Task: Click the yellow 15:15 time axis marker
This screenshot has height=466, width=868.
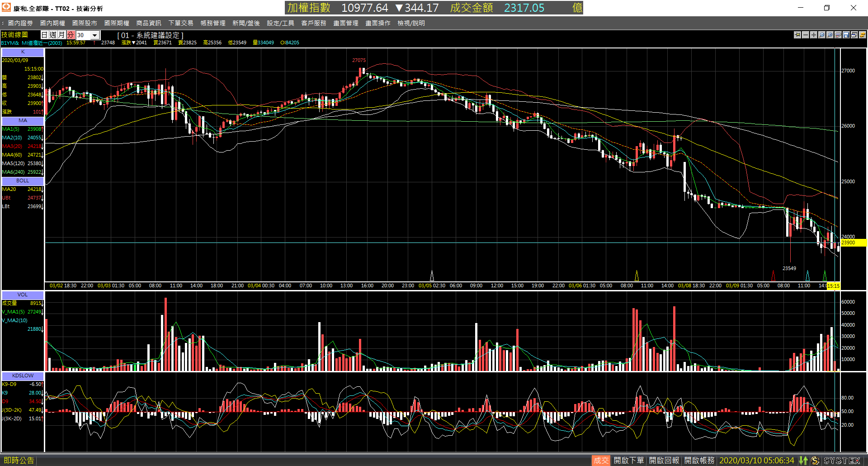Action: click(833, 286)
